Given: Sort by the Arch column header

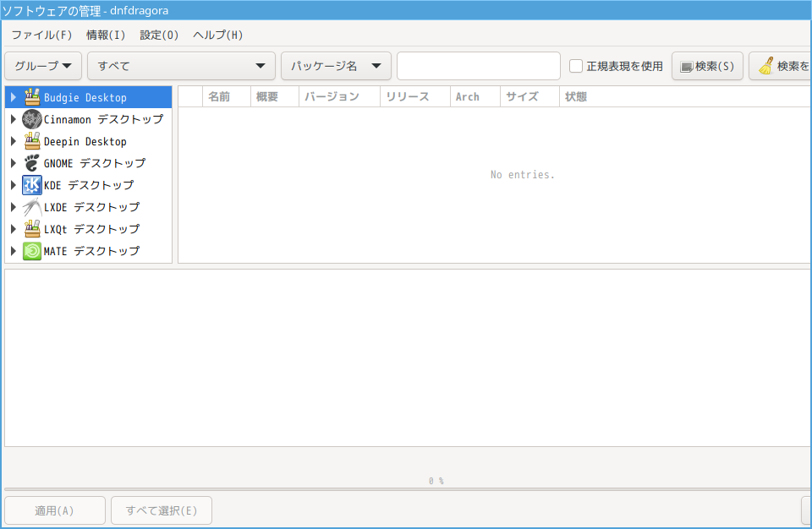Looking at the screenshot, I should coord(475,97).
